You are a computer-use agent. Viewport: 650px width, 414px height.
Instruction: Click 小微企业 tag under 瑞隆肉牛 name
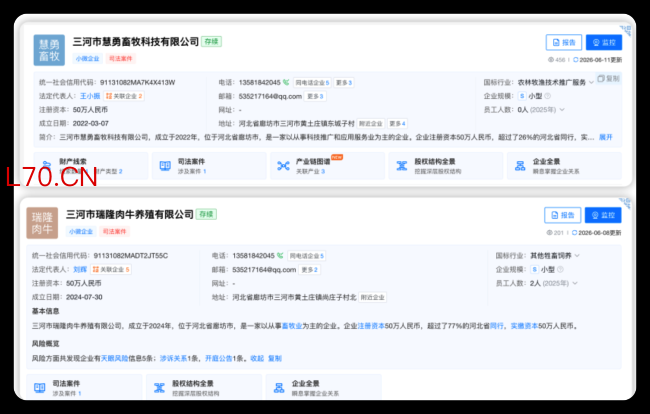(81, 232)
